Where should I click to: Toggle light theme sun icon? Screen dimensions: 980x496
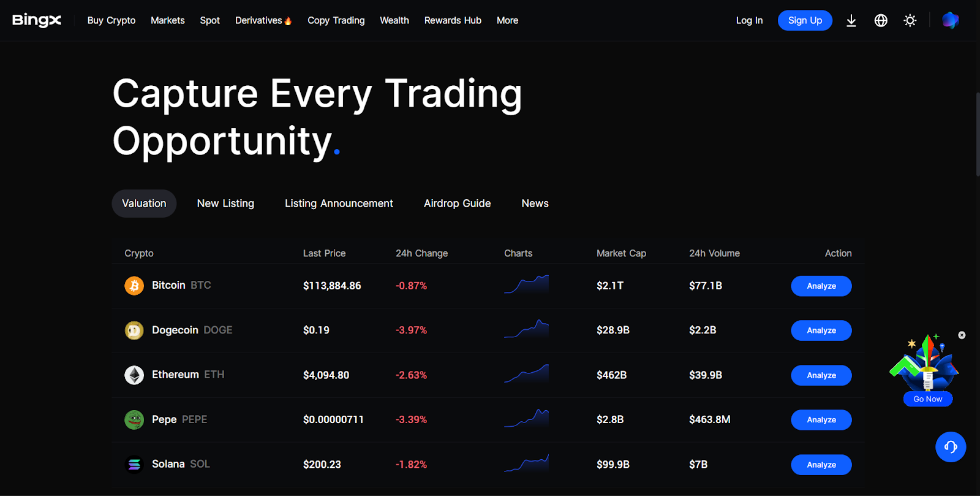click(x=910, y=21)
